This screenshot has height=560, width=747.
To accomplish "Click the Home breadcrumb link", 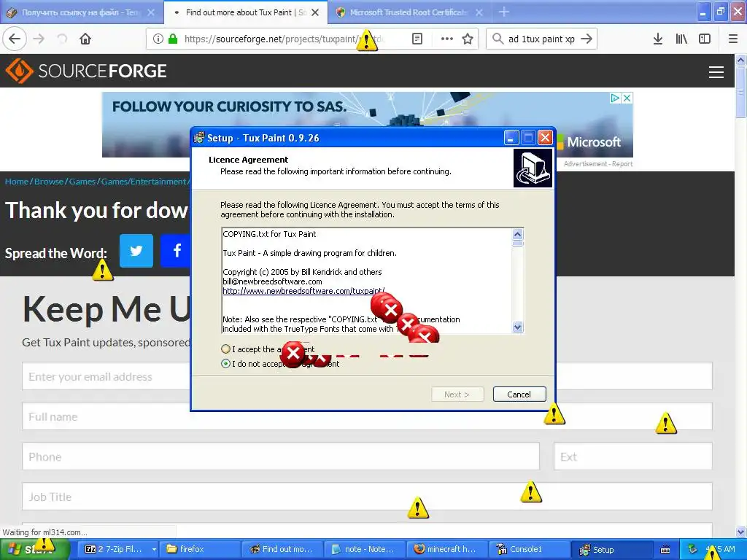I will click(x=16, y=182).
